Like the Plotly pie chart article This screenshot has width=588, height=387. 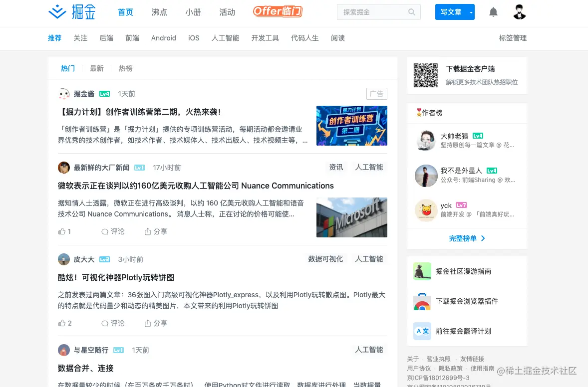pyautogui.click(x=65, y=323)
